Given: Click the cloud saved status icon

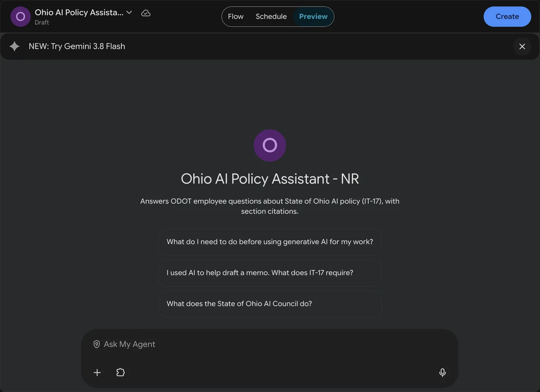Looking at the screenshot, I should click(x=146, y=13).
